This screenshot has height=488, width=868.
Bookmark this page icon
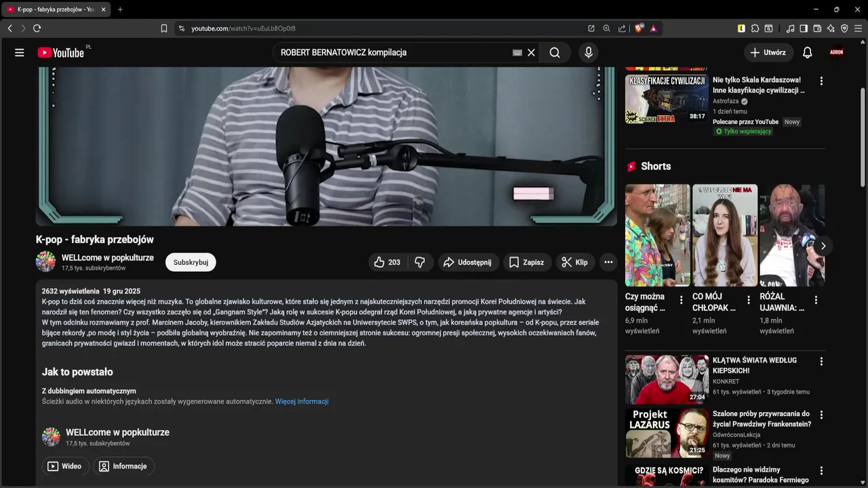164,28
